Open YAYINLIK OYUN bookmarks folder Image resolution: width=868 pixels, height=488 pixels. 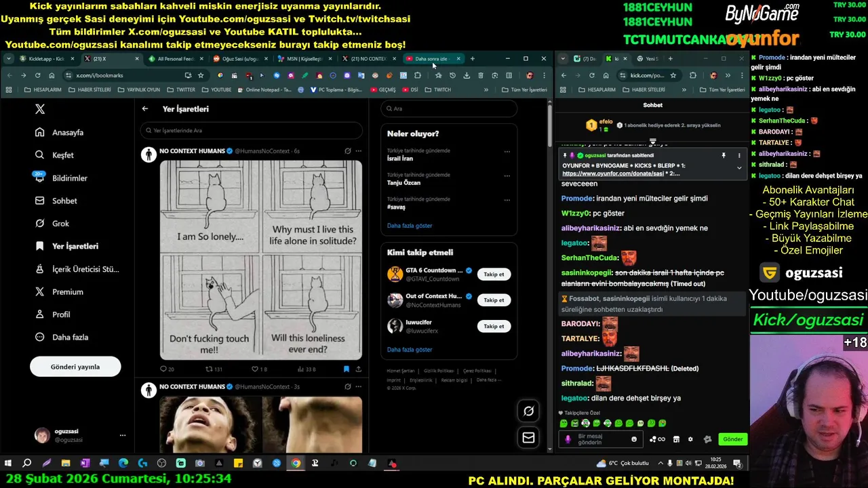click(x=140, y=89)
